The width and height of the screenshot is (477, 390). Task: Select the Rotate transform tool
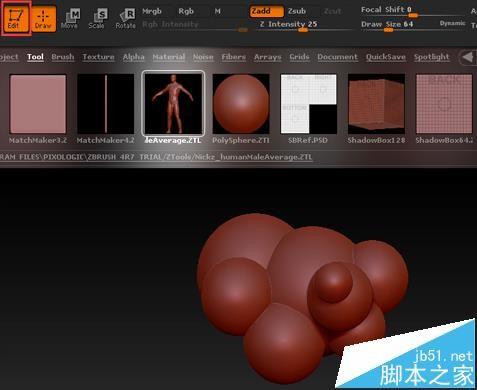click(125, 19)
